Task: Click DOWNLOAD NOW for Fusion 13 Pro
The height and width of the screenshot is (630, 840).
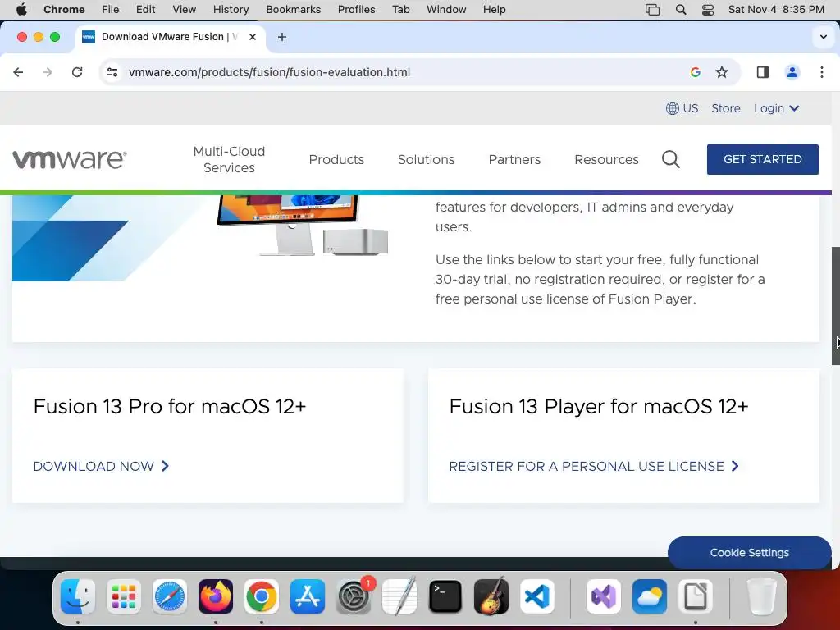Action: point(101,466)
